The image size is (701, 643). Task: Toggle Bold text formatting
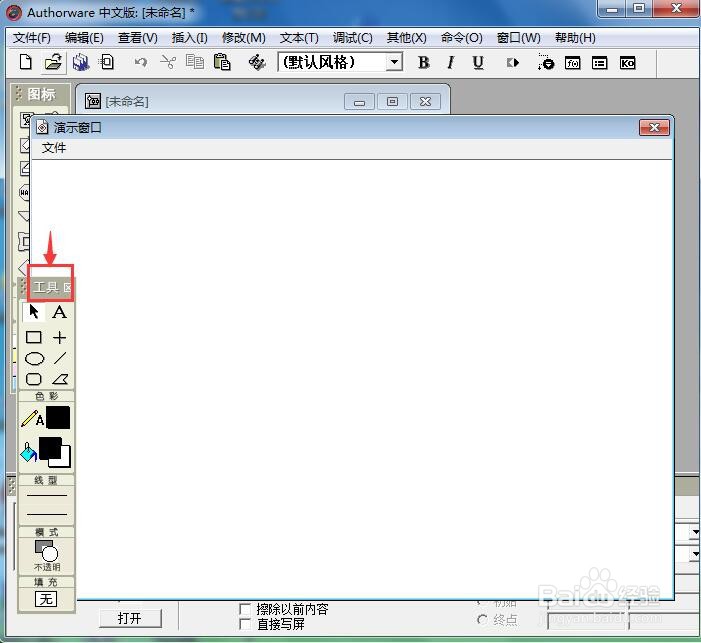[x=424, y=63]
